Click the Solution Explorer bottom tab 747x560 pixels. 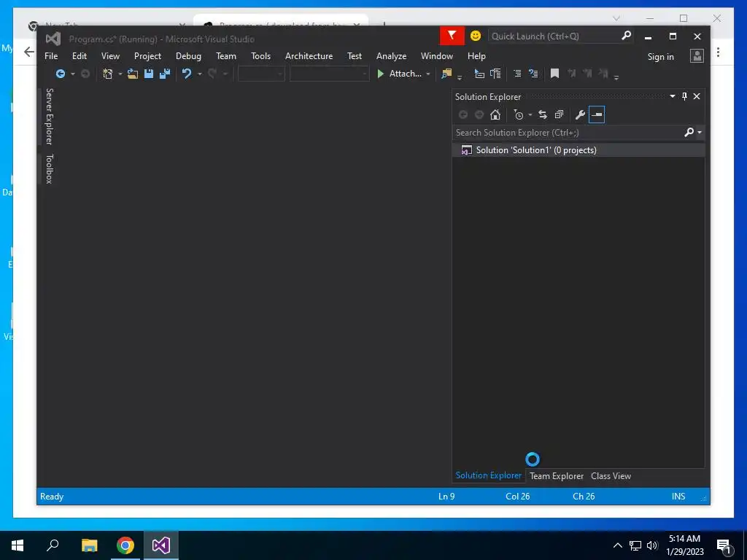[488, 475]
